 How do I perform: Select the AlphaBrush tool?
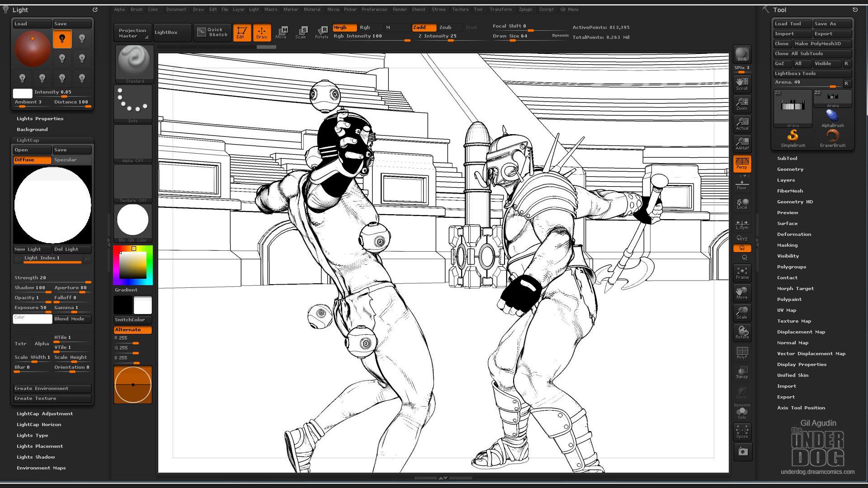[832, 118]
